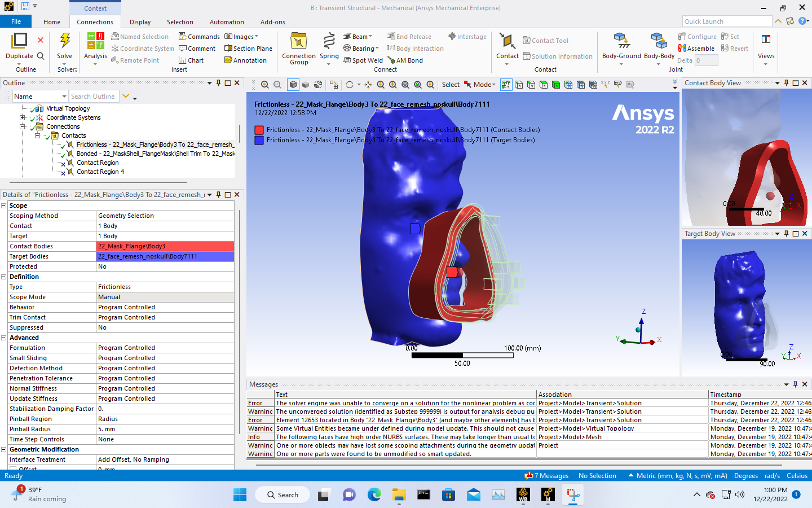The width and height of the screenshot is (812, 508).
Task: Click the blue Target Bodies field
Action: click(x=165, y=256)
